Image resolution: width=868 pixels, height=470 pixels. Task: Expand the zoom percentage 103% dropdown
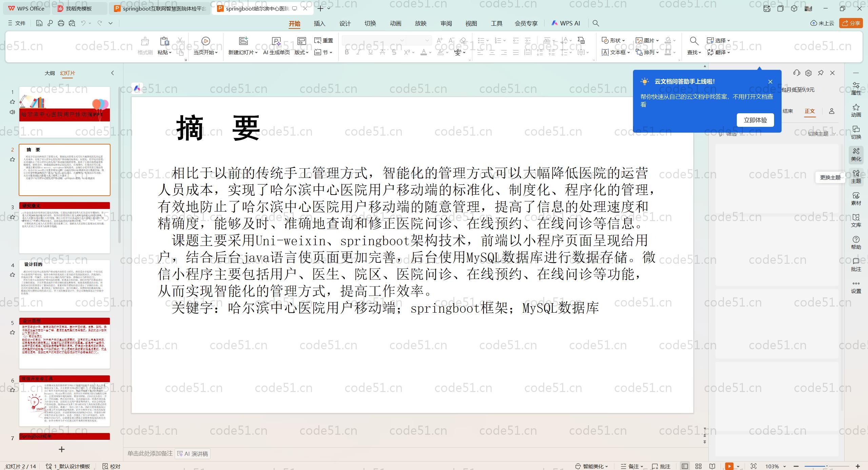784,467
